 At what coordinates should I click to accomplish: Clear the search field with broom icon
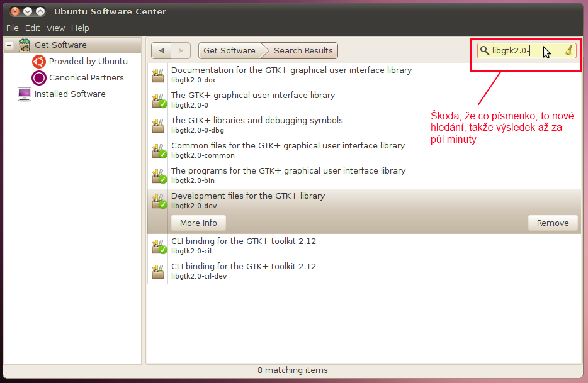pyautogui.click(x=568, y=50)
